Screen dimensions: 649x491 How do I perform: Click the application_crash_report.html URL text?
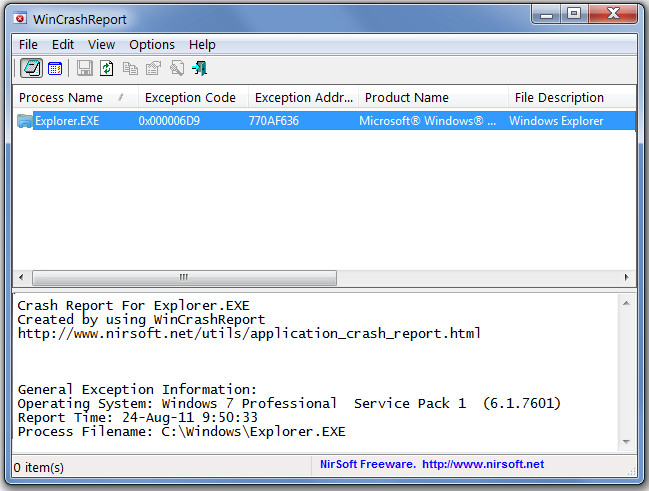click(249, 334)
